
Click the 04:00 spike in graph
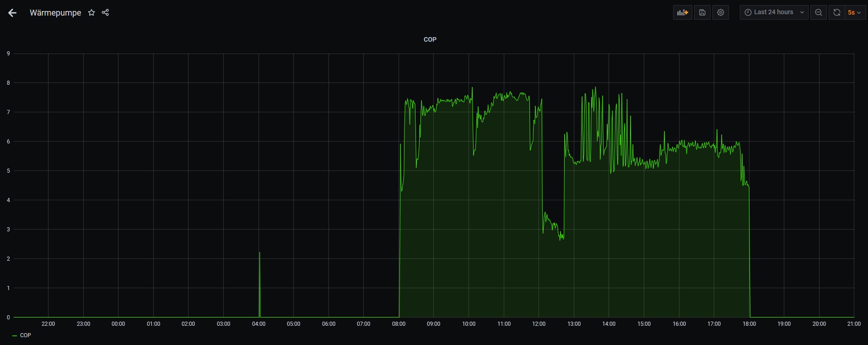(259, 284)
